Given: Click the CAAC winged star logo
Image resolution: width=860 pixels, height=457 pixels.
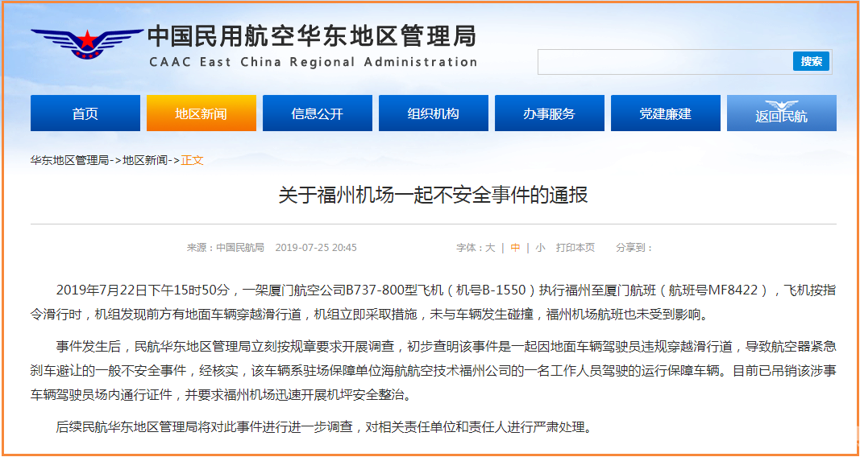Looking at the screenshot, I should (x=87, y=44).
